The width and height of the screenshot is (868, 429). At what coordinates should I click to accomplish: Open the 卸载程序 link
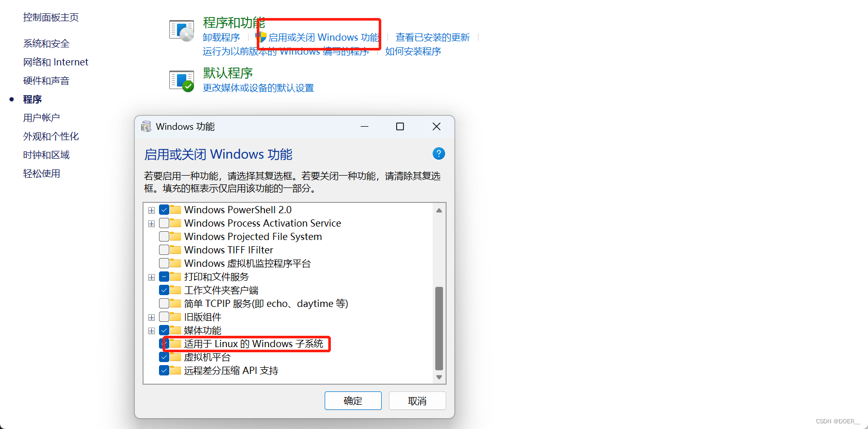tap(221, 38)
